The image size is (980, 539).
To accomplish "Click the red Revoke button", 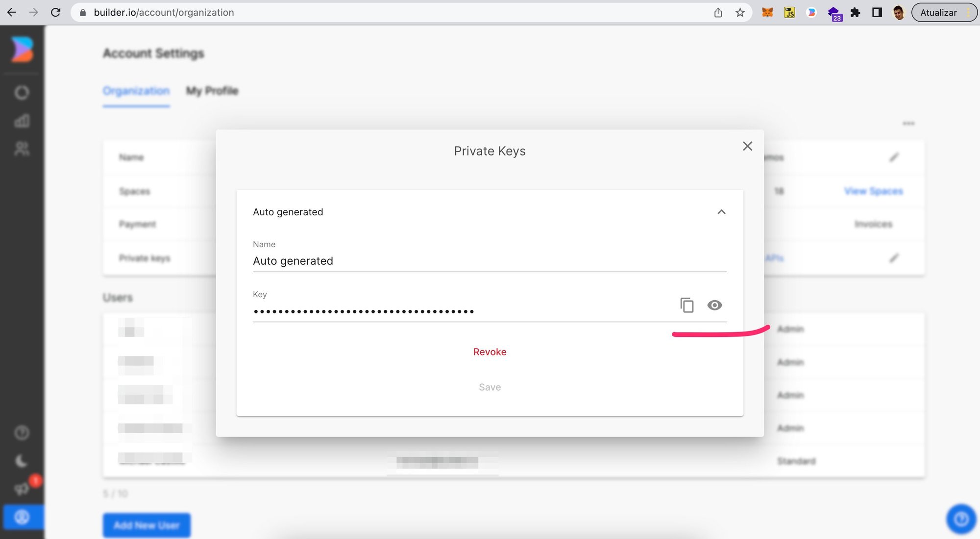I will 490,352.
